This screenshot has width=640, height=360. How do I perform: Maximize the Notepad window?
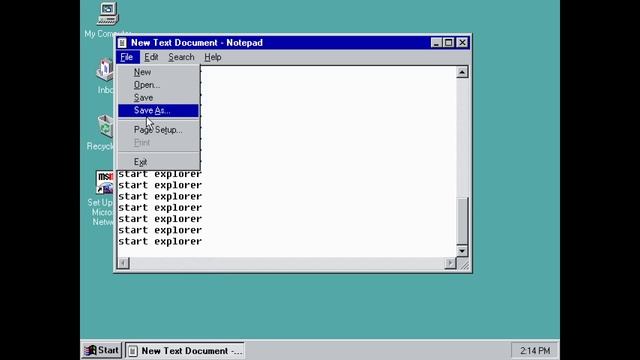point(448,42)
